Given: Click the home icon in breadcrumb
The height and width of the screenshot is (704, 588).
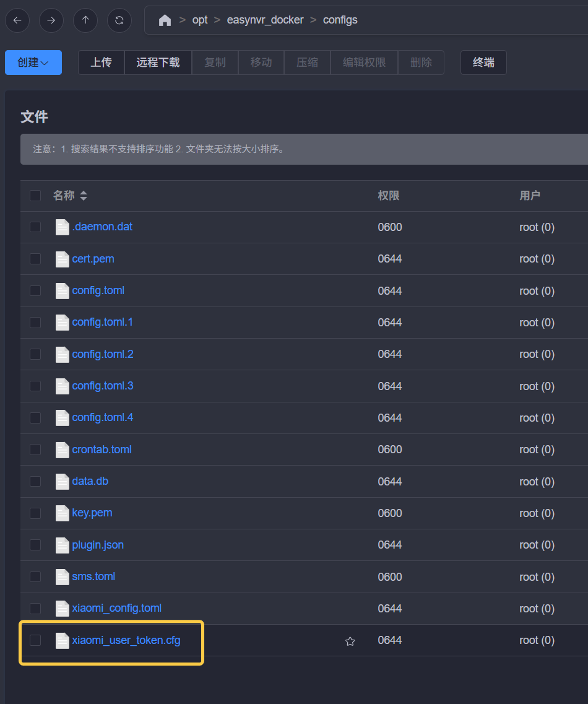Looking at the screenshot, I should [x=165, y=20].
